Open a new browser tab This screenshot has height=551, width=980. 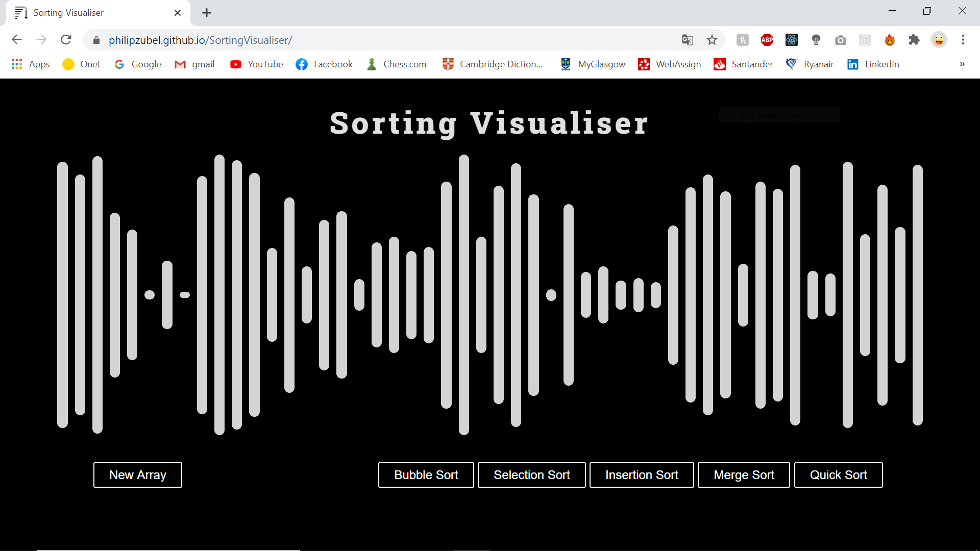click(206, 13)
